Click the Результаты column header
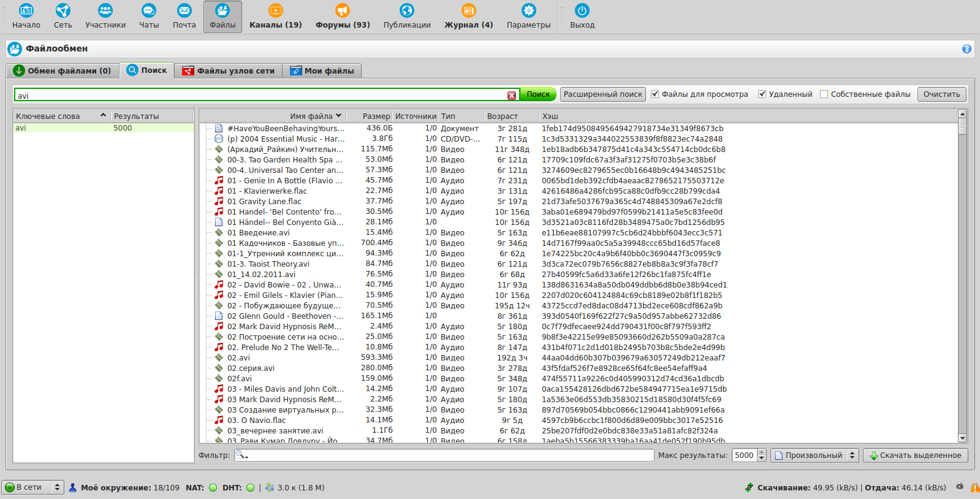The height and width of the screenshot is (499, 980). coord(153,116)
